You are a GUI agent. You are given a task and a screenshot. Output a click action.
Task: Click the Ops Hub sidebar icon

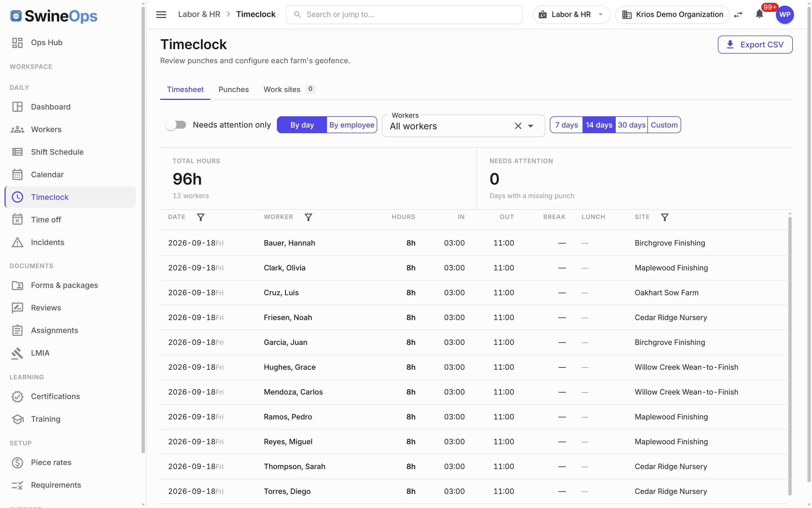(x=17, y=43)
